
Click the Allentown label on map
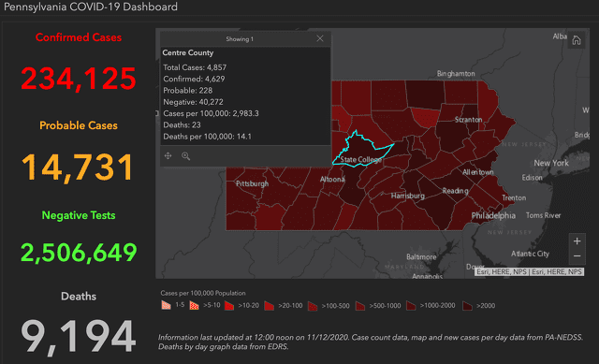478,172
